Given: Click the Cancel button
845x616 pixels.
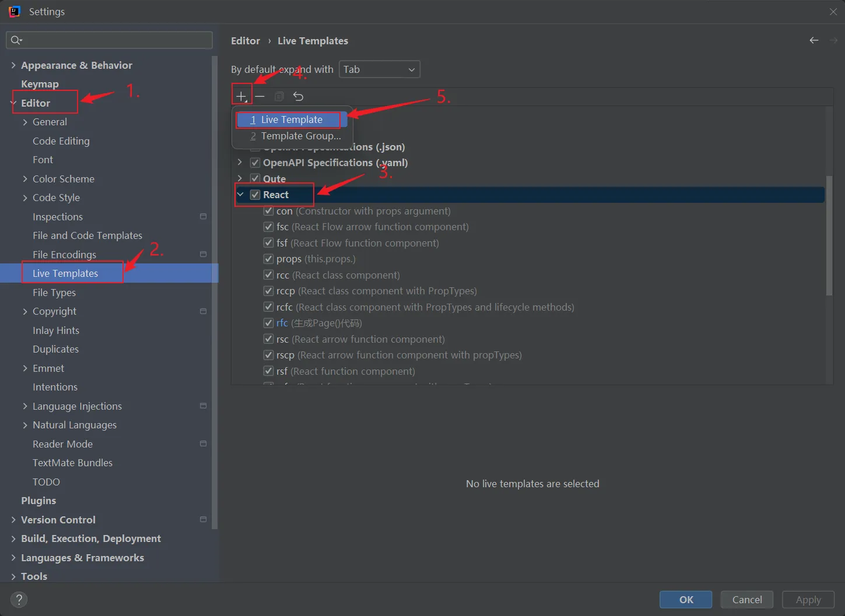Looking at the screenshot, I should pyautogui.click(x=747, y=600).
